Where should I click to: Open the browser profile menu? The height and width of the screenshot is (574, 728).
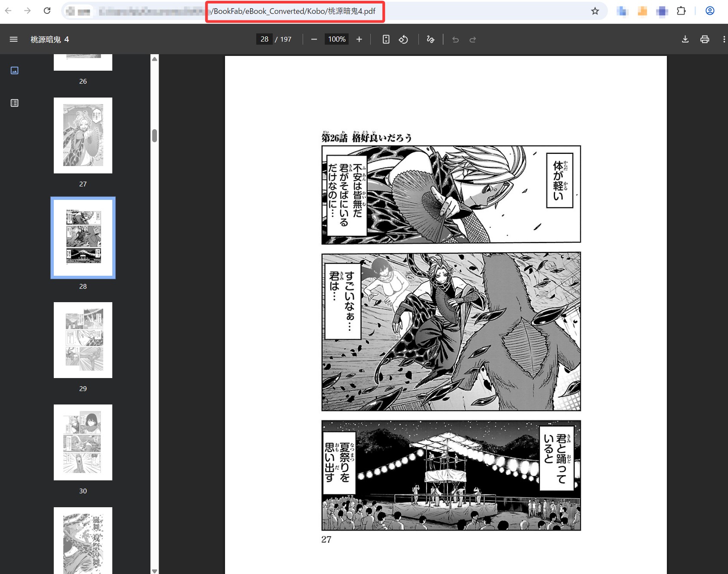point(710,11)
